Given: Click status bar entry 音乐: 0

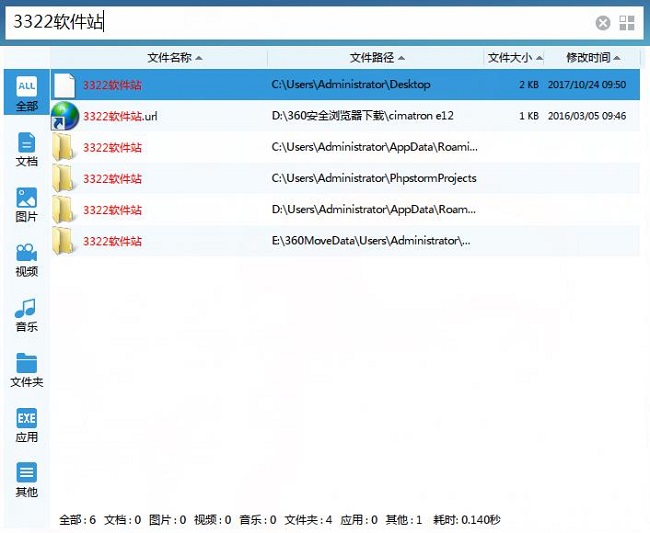Looking at the screenshot, I should (x=258, y=520).
